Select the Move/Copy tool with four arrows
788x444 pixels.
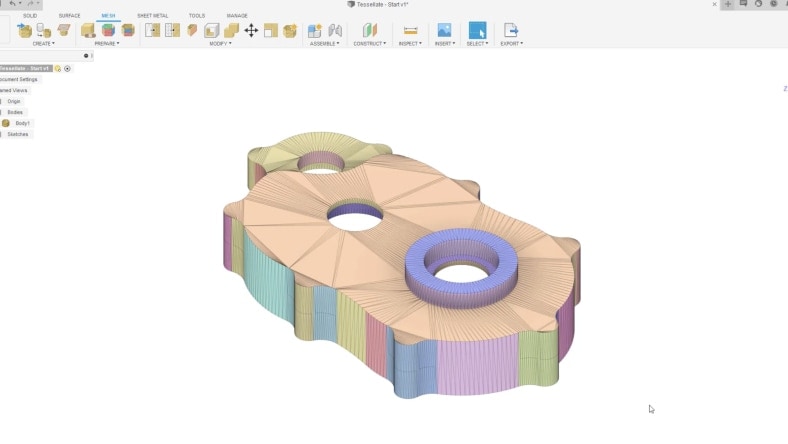click(x=251, y=30)
